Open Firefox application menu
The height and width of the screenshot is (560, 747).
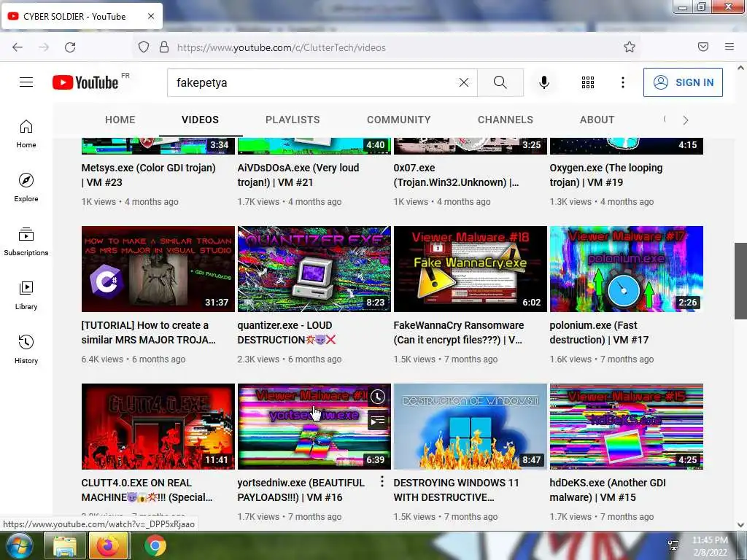(729, 47)
